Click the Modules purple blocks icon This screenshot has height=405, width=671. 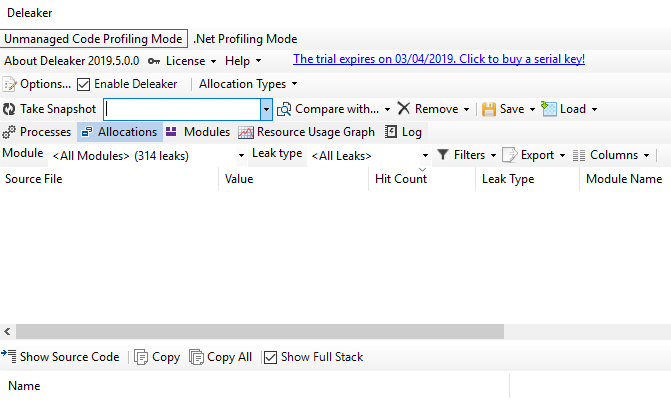(171, 131)
